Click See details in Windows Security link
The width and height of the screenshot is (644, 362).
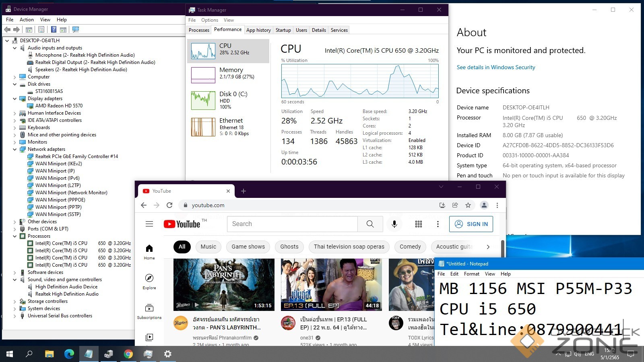(x=495, y=67)
